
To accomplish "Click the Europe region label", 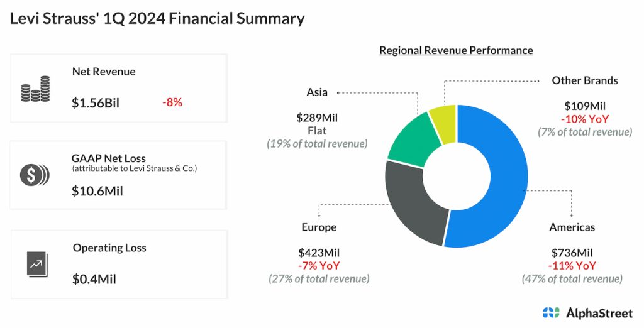I will click(319, 227).
